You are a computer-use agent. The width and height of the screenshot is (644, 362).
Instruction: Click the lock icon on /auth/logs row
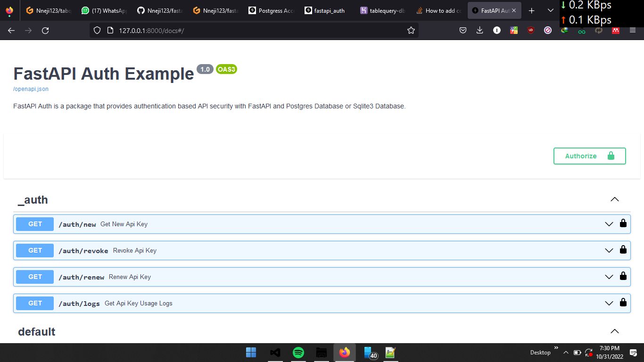(x=623, y=303)
